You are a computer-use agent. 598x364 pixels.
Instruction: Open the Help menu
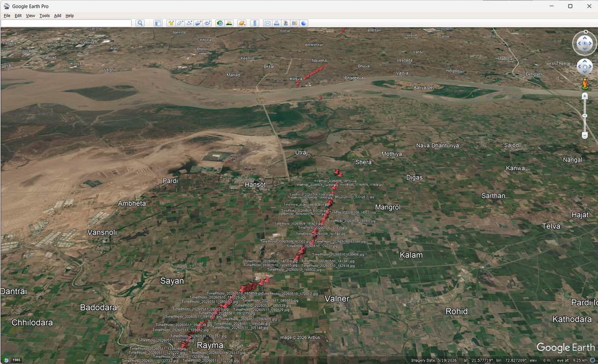70,16
